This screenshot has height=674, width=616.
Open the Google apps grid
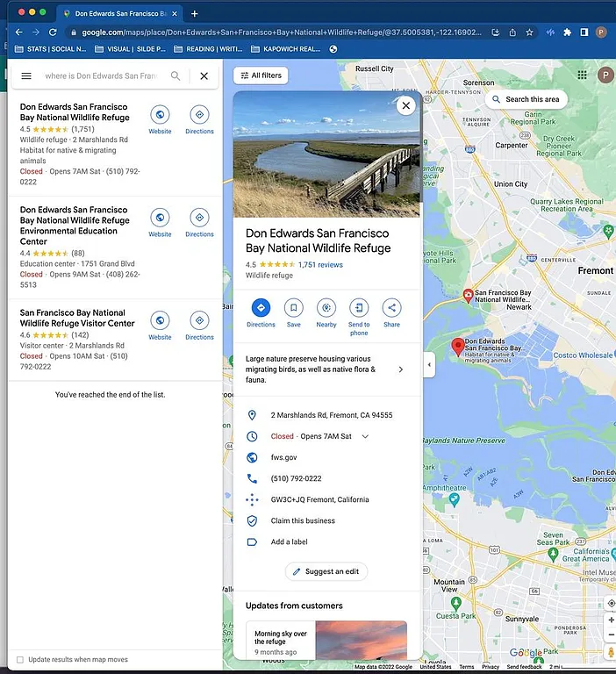582,75
